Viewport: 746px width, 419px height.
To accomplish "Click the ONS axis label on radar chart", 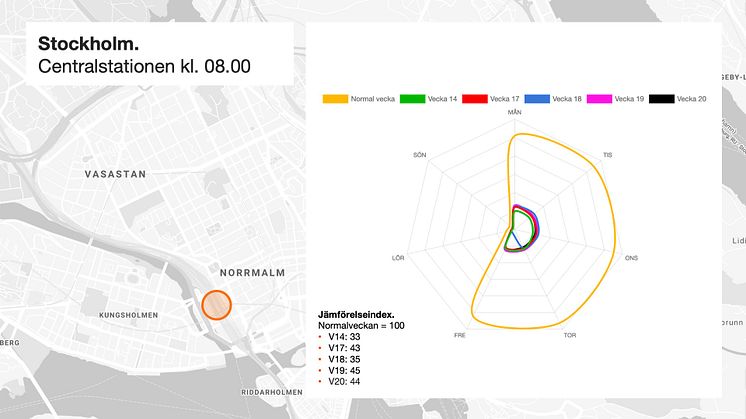I will tap(631, 258).
